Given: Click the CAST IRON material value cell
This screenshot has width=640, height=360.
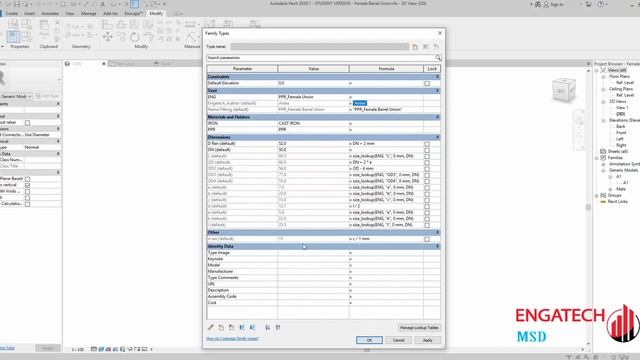Looking at the screenshot, I should 313,123.
